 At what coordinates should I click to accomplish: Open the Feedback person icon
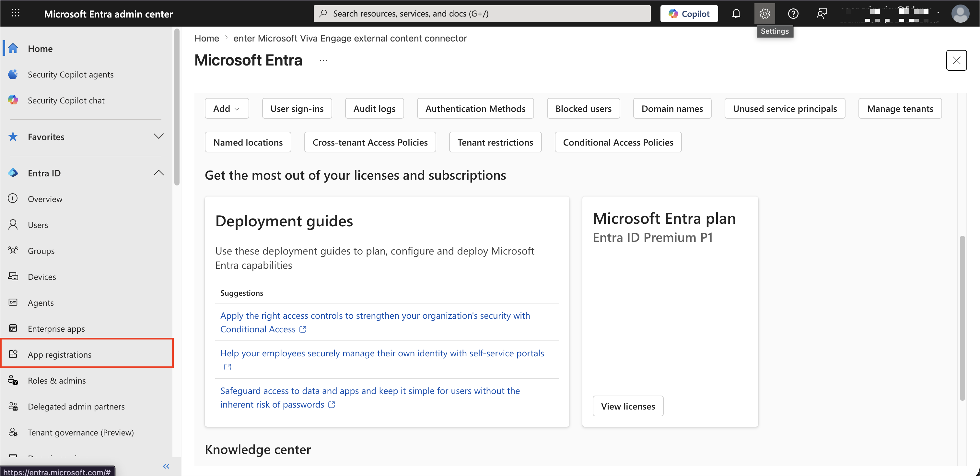[x=821, y=14]
